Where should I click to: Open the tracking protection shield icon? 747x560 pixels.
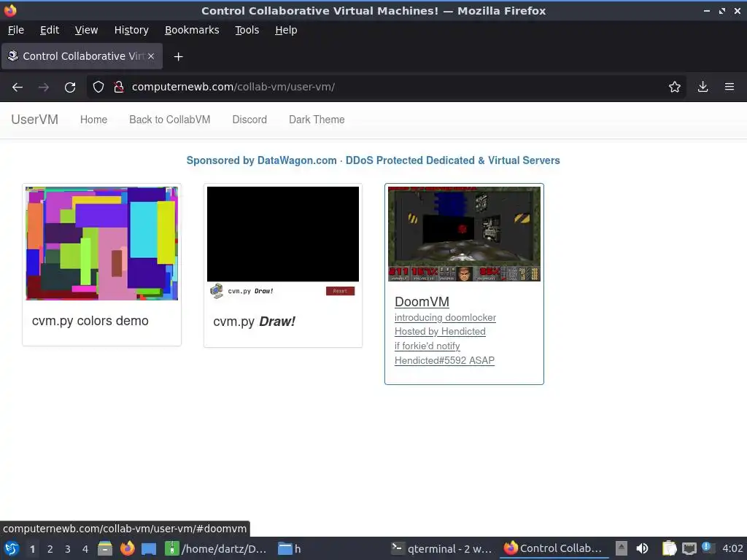tap(98, 87)
